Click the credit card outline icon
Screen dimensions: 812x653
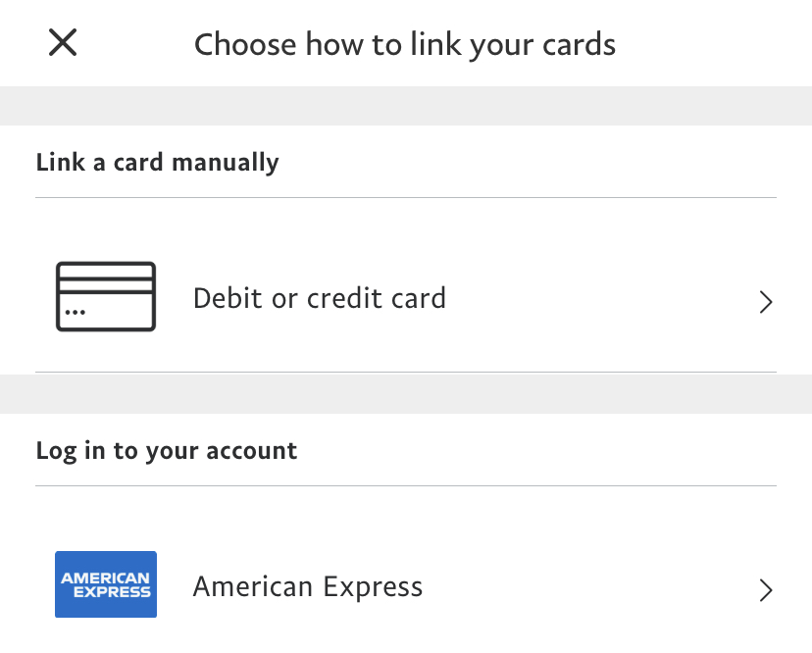pos(106,296)
